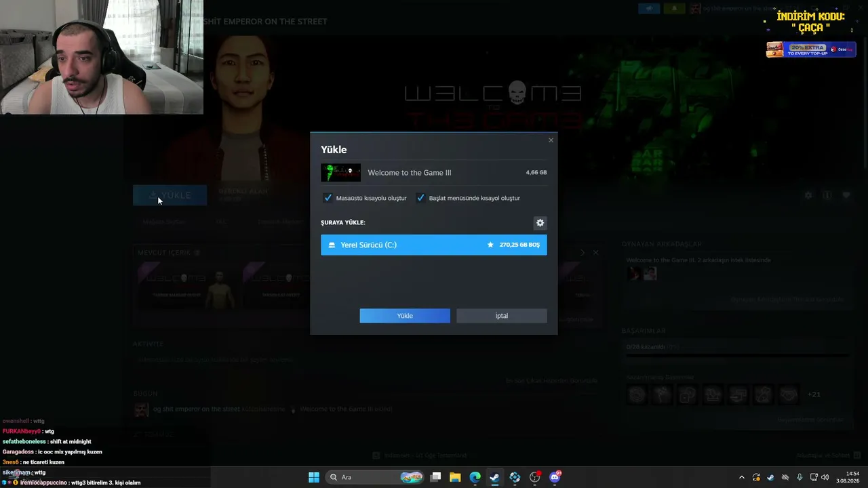Image resolution: width=868 pixels, height=488 pixels.
Task: Click the Steam system tray icon
Action: (770, 477)
